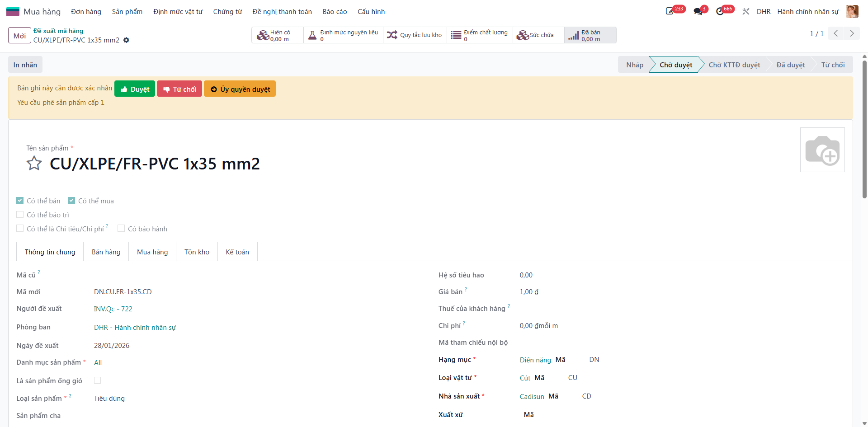Open the Sản phẩm menu

point(127,12)
